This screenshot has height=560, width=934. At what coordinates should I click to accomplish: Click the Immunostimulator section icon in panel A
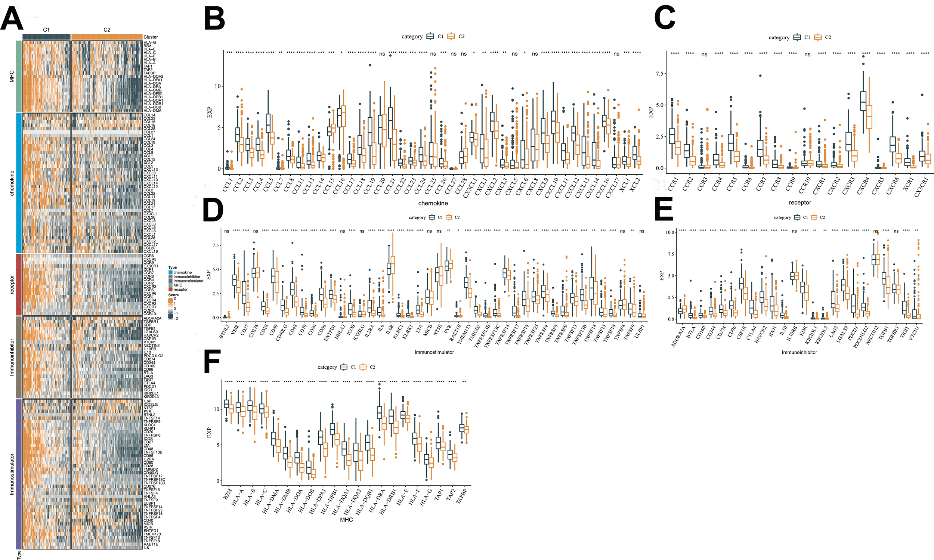click(10, 476)
